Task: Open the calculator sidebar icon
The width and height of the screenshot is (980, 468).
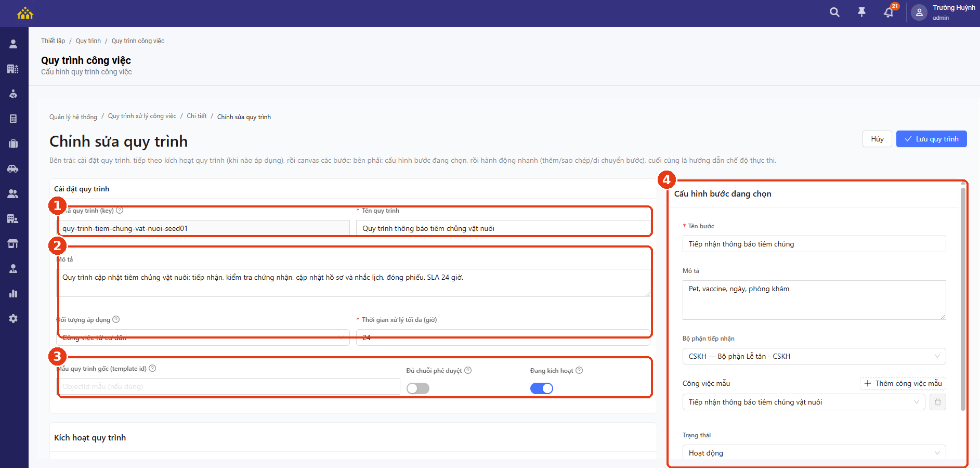Action: [14, 119]
